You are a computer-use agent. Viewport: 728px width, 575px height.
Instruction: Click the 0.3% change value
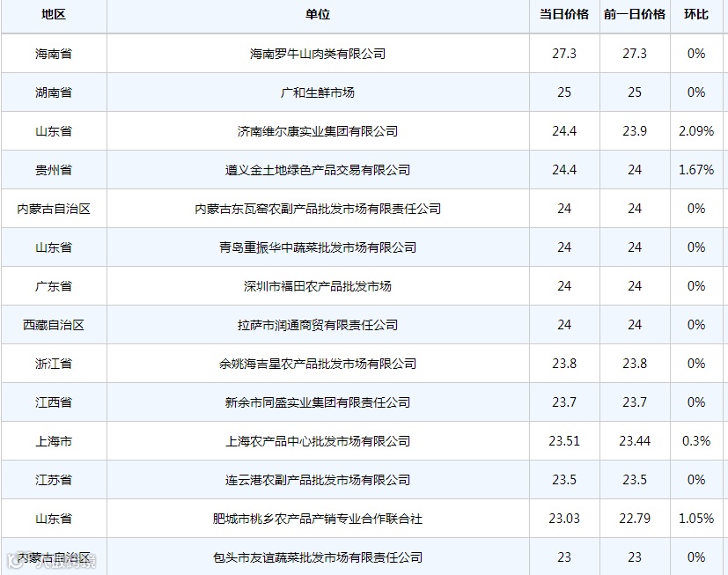click(x=696, y=441)
